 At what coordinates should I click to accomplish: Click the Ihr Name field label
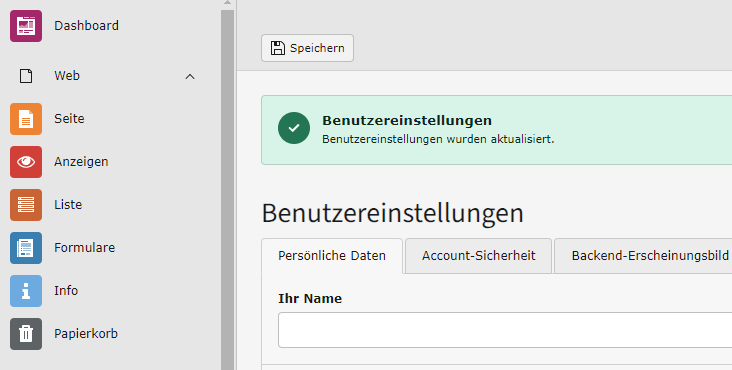click(x=310, y=299)
